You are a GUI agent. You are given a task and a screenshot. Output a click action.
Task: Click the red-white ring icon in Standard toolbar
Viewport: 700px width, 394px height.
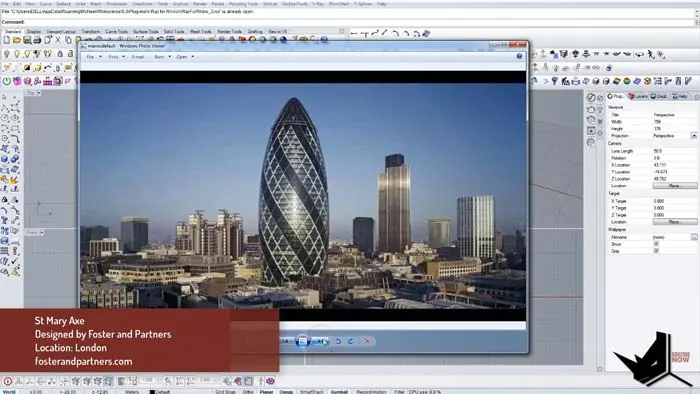coord(253,40)
